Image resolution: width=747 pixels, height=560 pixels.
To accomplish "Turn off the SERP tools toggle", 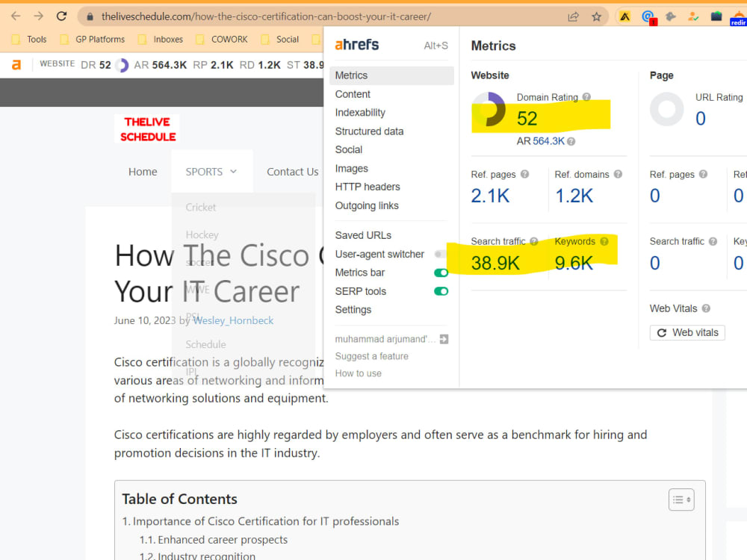I will point(441,291).
